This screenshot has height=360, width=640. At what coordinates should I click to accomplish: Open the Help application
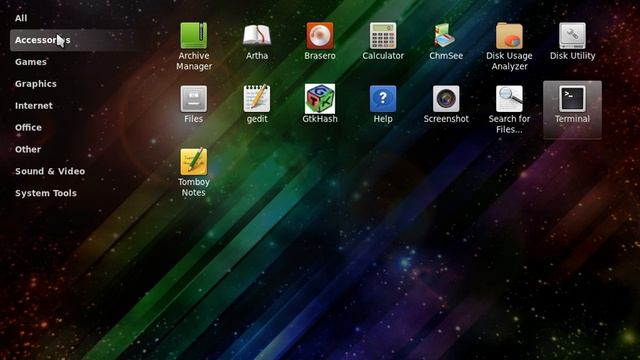[383, 104]
